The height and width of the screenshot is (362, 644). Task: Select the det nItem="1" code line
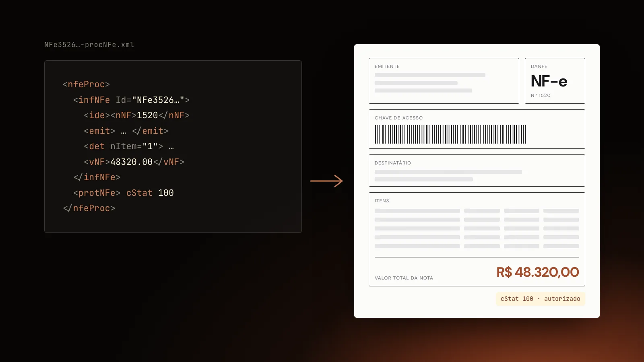click(x=129, y=146)
